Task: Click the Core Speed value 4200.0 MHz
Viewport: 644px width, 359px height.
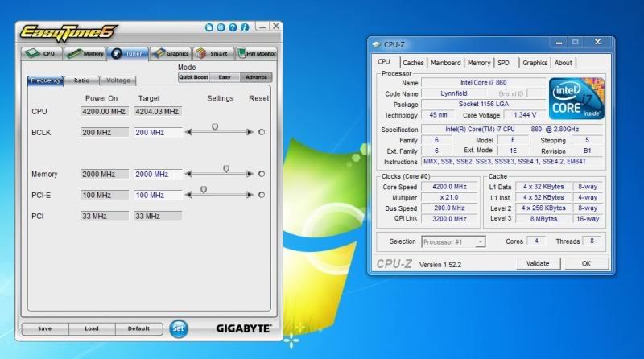Action: click(449, 187)
